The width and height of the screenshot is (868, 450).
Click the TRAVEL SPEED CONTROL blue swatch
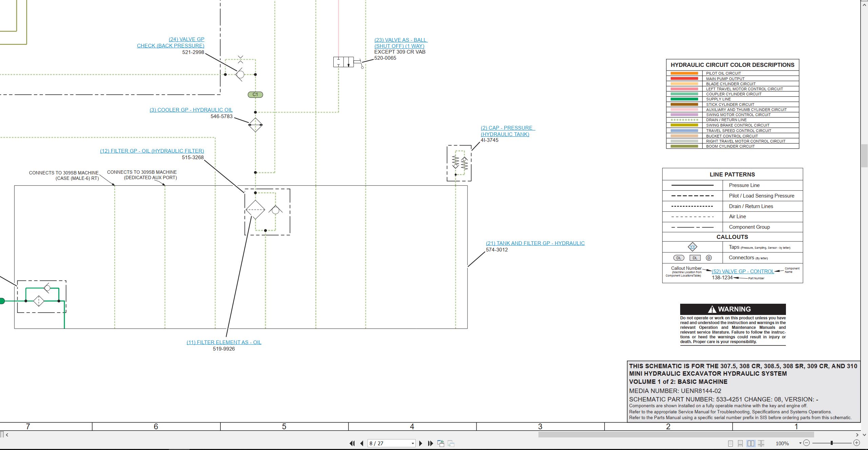[684, 131]
